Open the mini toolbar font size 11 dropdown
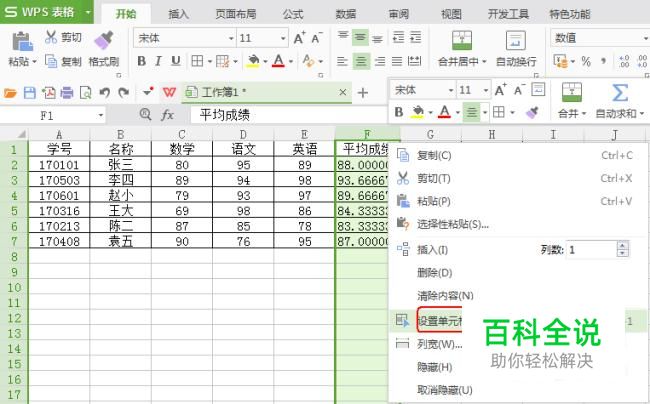 coord(485,90)
